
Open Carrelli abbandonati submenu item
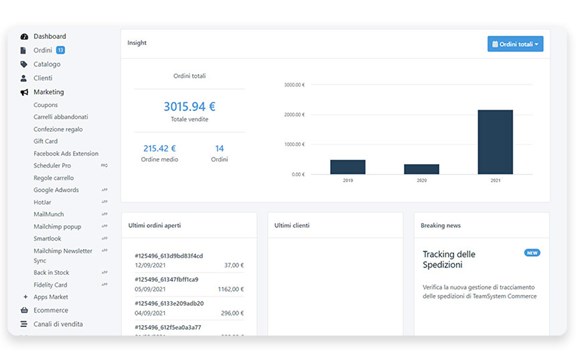pyautogui.click(x=61, y=117)
